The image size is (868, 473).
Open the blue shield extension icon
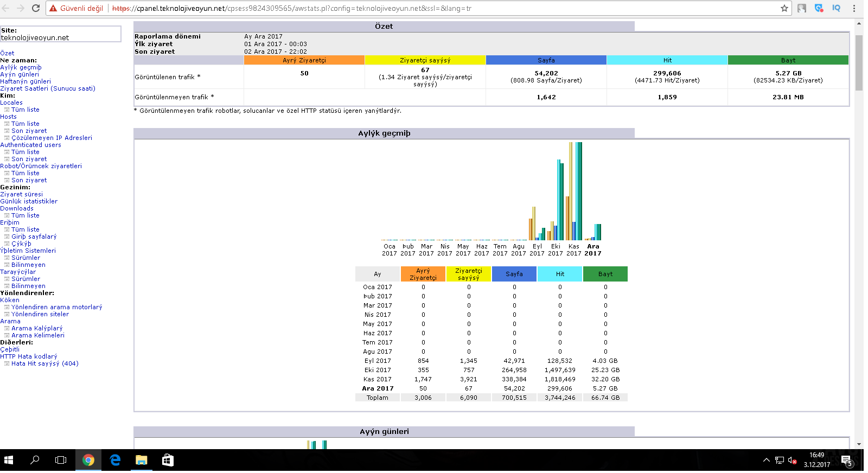click(x=819, y=8)
